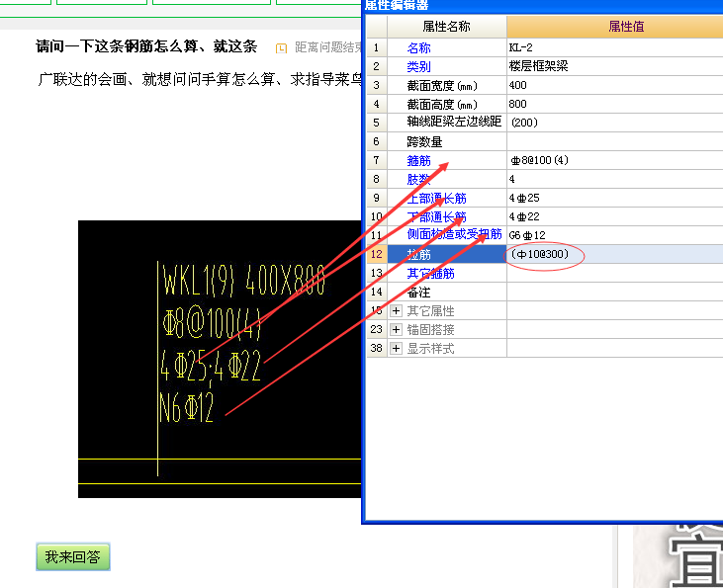This screenshot has width=723, height=588.
Task: Click the 其它箍筋 property name
Action: coord(430,274)
